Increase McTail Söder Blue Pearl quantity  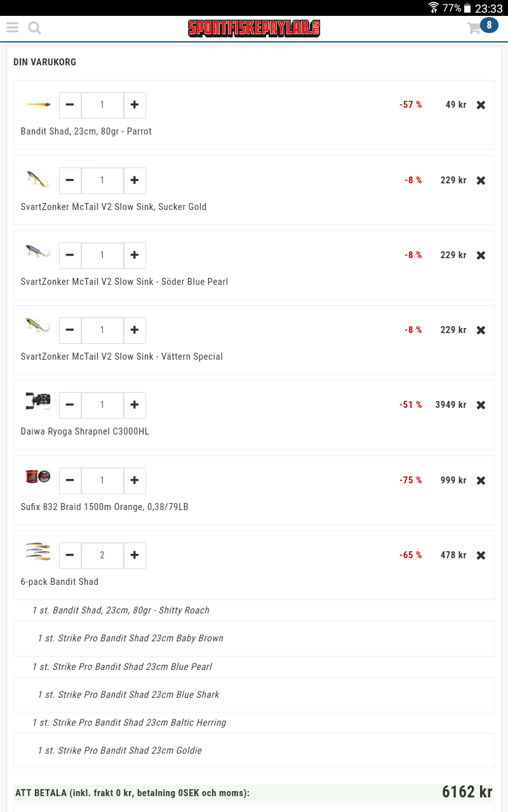135,256
